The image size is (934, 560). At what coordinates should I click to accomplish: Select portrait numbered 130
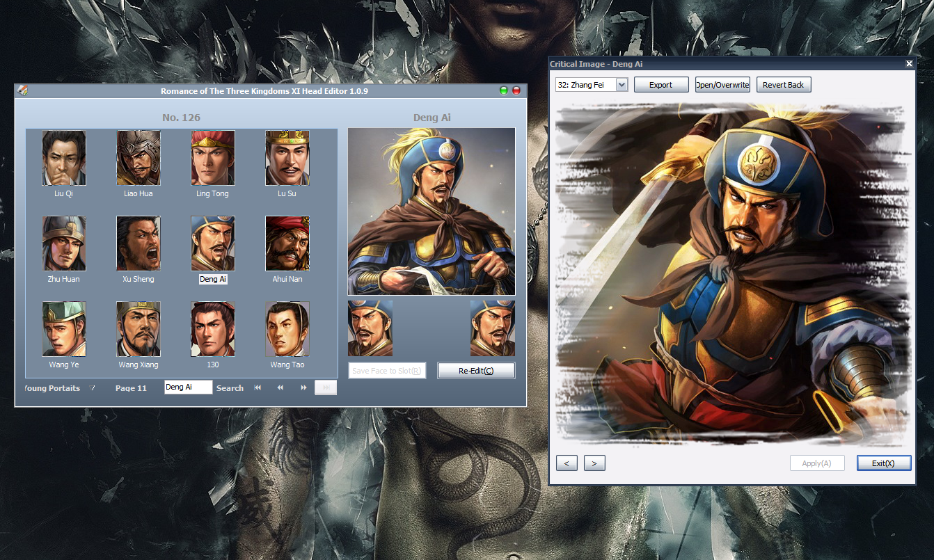click(x=212, y=329)
